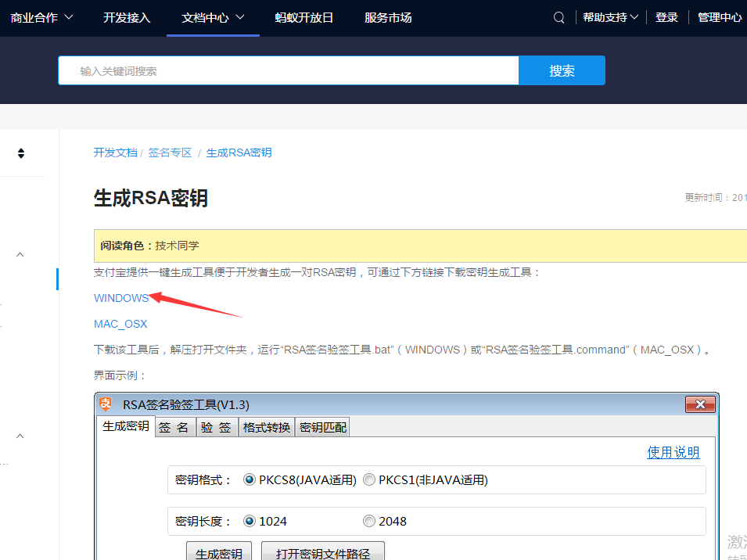
Task: Click the RSA tool app icon in title bar
Action: click(106, 404)
